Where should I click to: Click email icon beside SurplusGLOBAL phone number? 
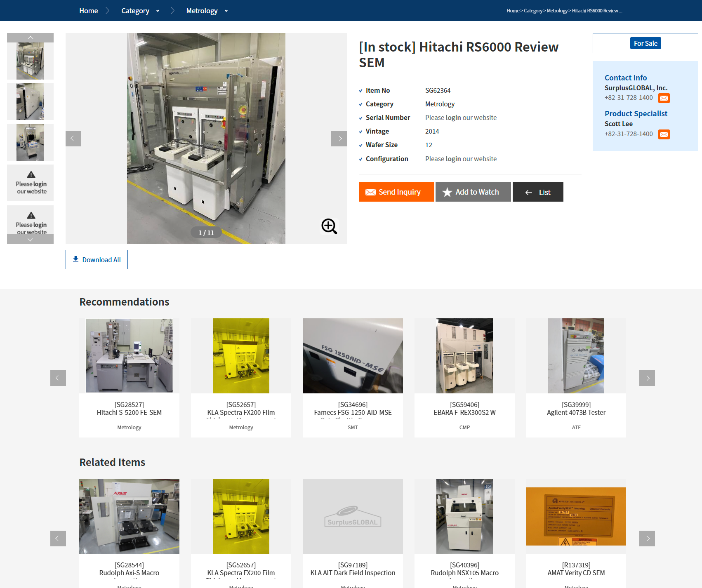(x=664, y=98)
